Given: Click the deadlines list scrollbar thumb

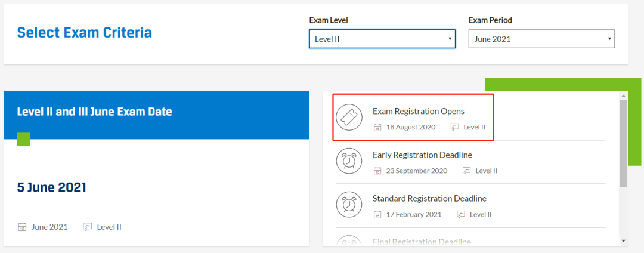Looking at the screenshot, I should pos(624,143).
